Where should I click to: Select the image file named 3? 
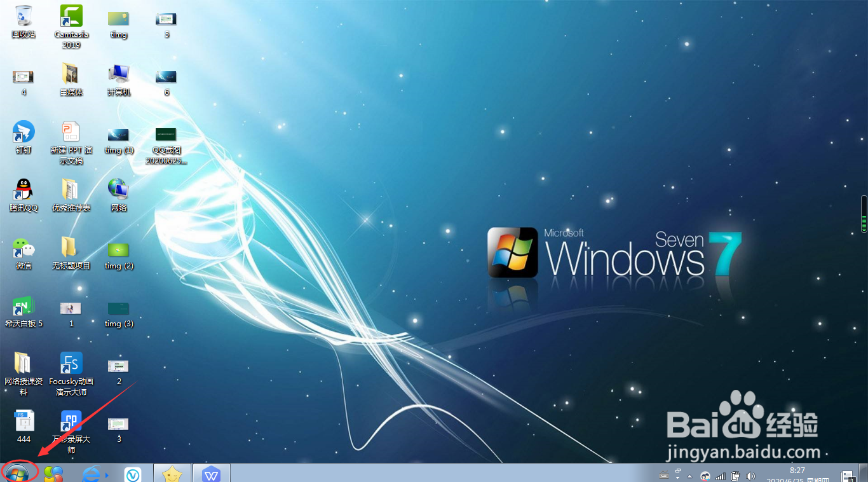[119, 429]
